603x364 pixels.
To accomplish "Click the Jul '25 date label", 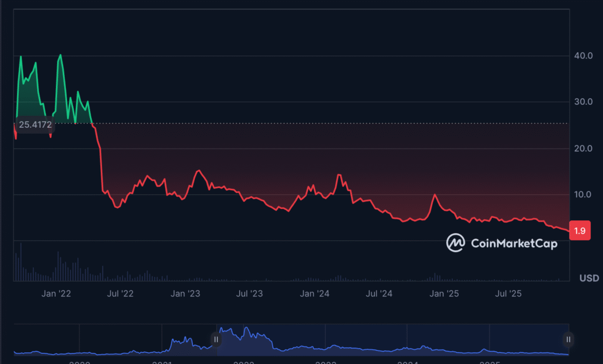I will (x=508, y=293).
